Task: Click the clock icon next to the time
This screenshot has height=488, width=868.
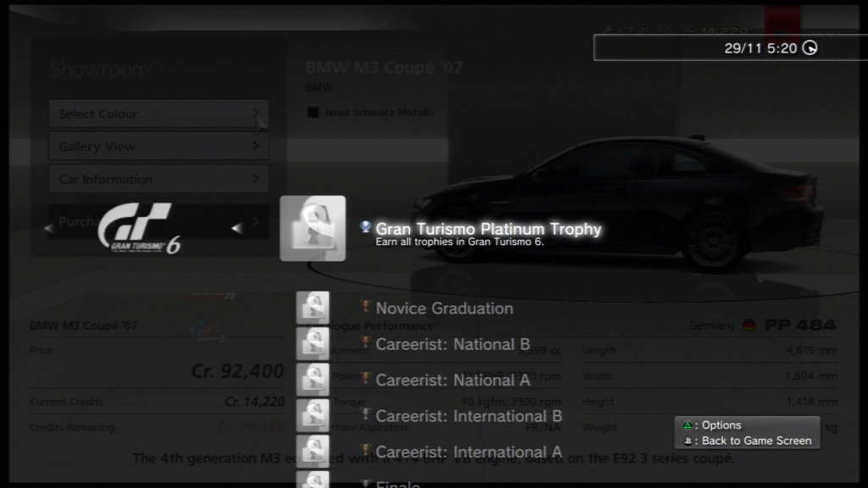Action: coord(810,48)
